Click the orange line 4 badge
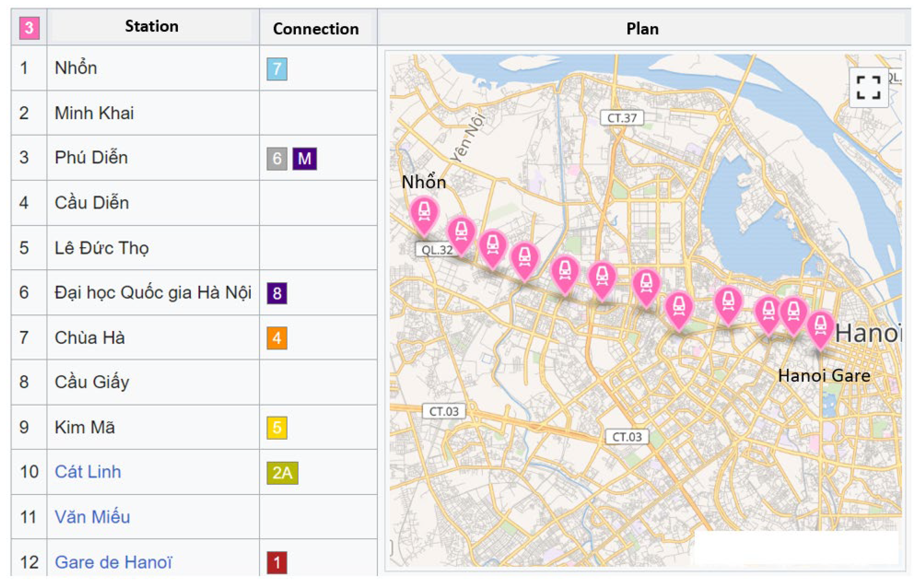The width and height of the screenshot is (917, 588). [x=277, y=338]
